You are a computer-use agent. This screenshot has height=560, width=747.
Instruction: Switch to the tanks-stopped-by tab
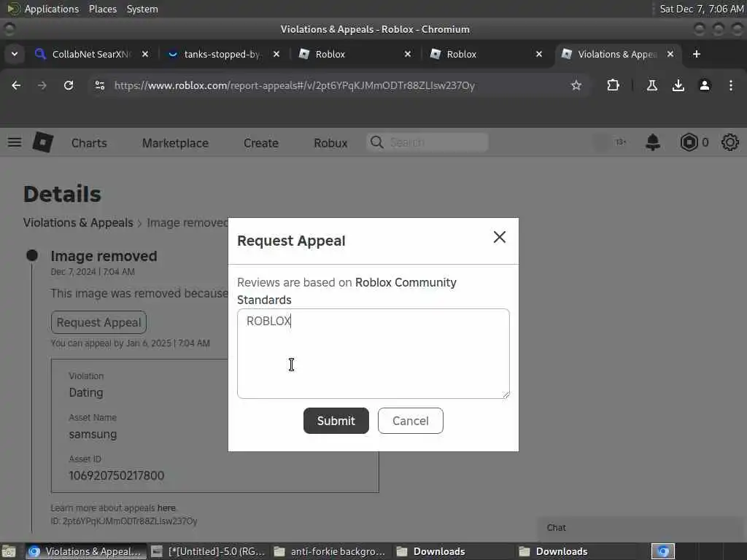pyautogui.click(x=222, y=54)
